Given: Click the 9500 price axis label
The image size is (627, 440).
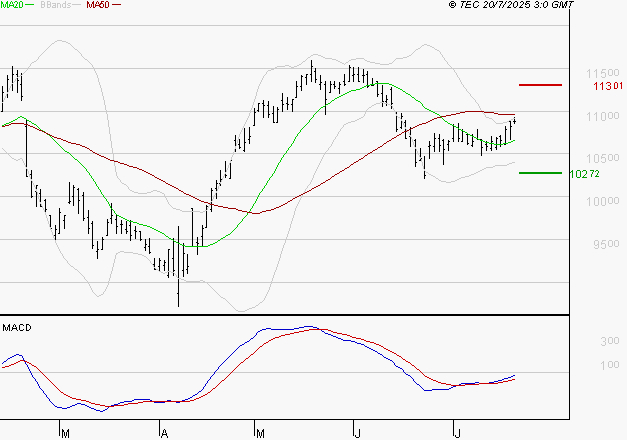Looking at the screenshot, I should [x=606, y=244].
